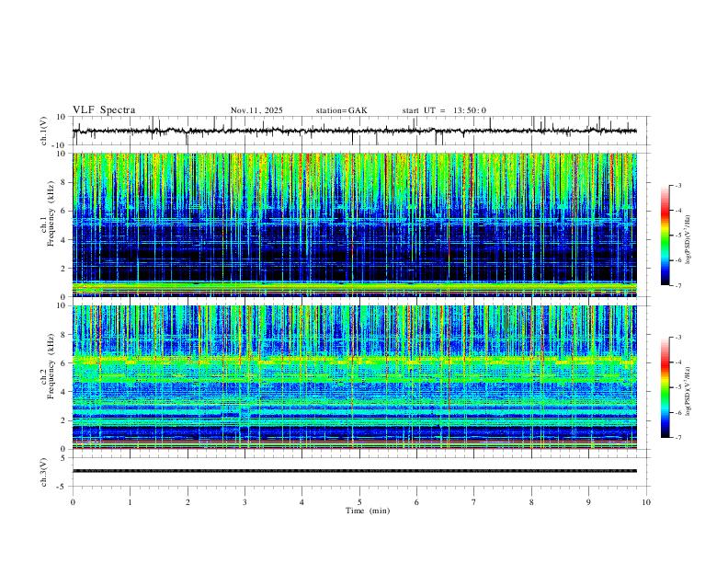Click the "8" kHz tick on ch.1 frequency axis
This screenshot has width=728, height=563.
pos(64,182)
